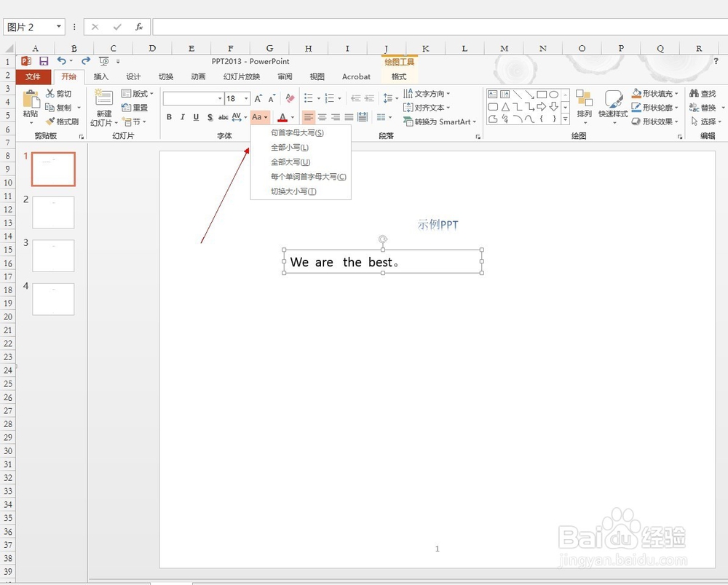
Task: Select the Format Painter (格式刷)
Action: 62,122
